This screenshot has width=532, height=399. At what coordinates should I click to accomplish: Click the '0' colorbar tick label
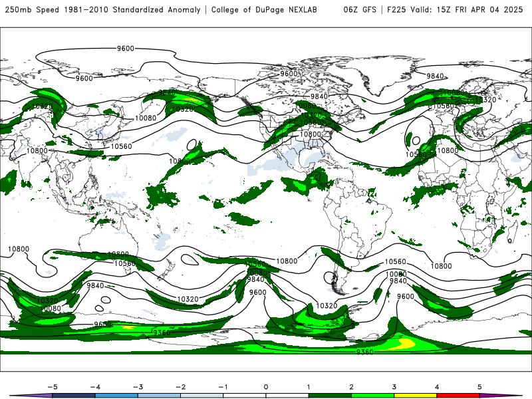(266, 387)
